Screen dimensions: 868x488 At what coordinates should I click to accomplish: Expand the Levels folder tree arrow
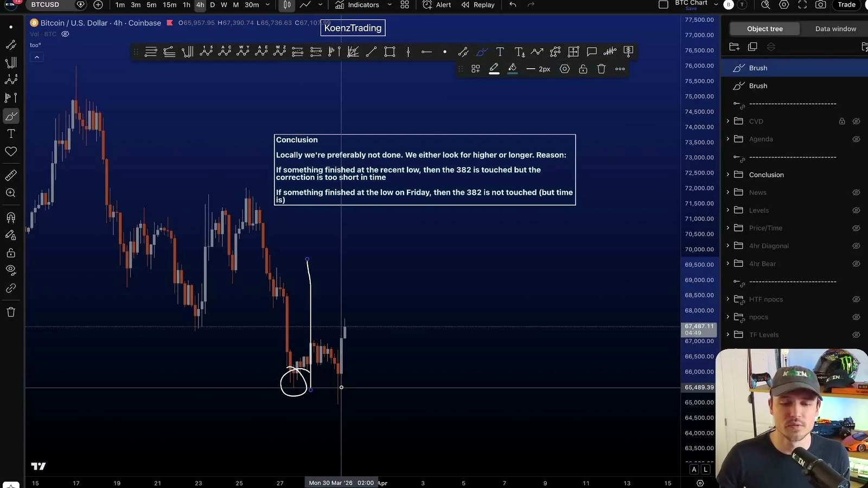(728, 210)
